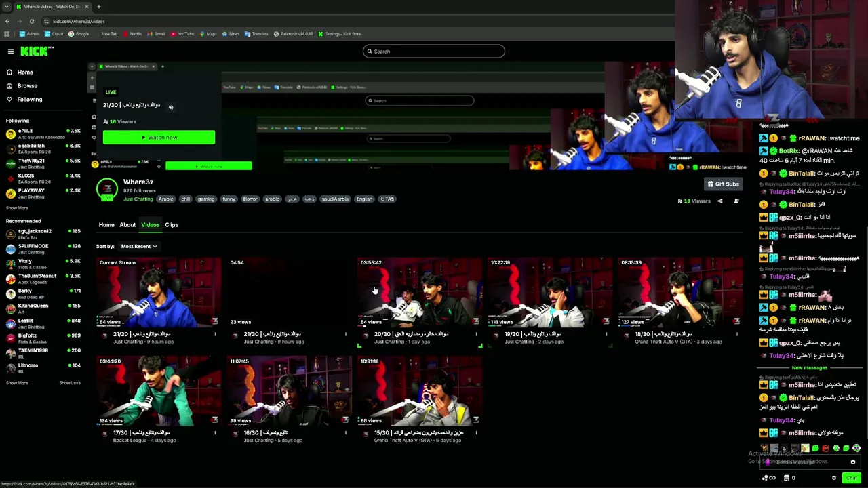The height and width of the screenshot is (488, 868).
Task: Click the green Watch now button
Action: [159, 138]
